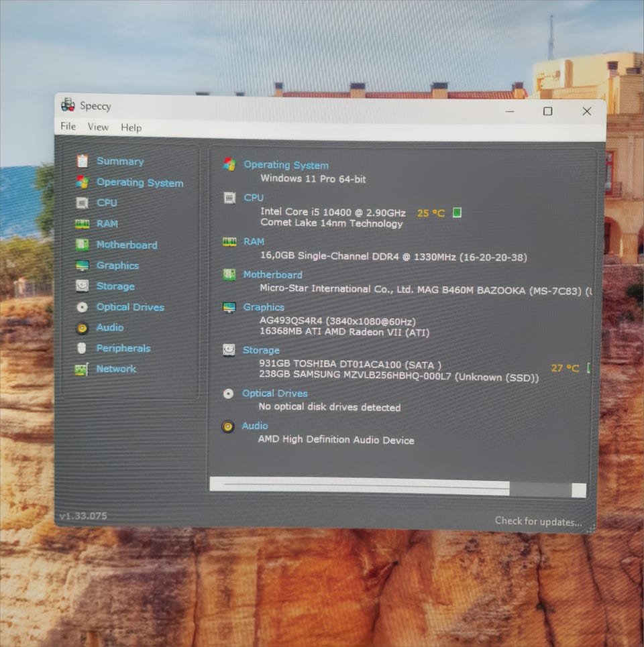Click the Motherboard icon in summary pane

click(229, 274)
